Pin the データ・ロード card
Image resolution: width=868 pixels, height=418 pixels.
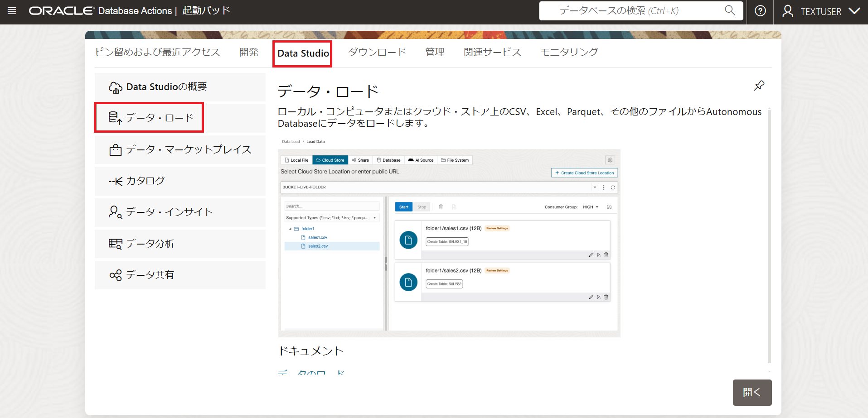[x=759, y=86]
